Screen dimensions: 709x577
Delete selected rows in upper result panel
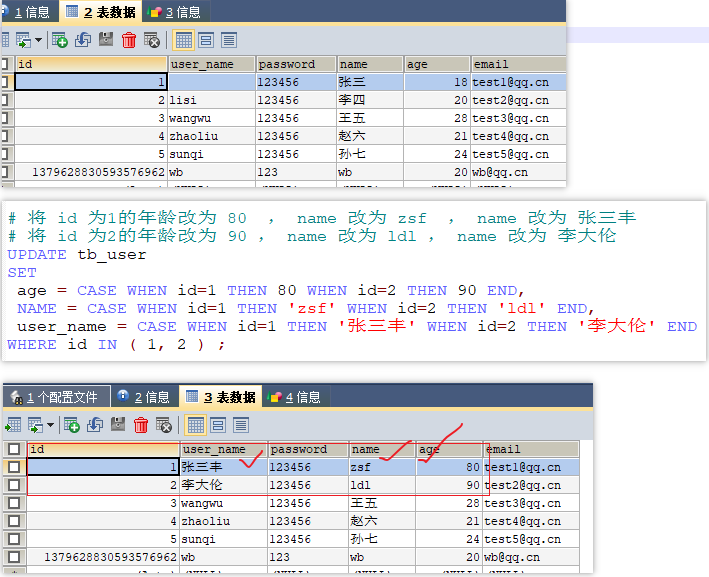(x=129, y=40)
